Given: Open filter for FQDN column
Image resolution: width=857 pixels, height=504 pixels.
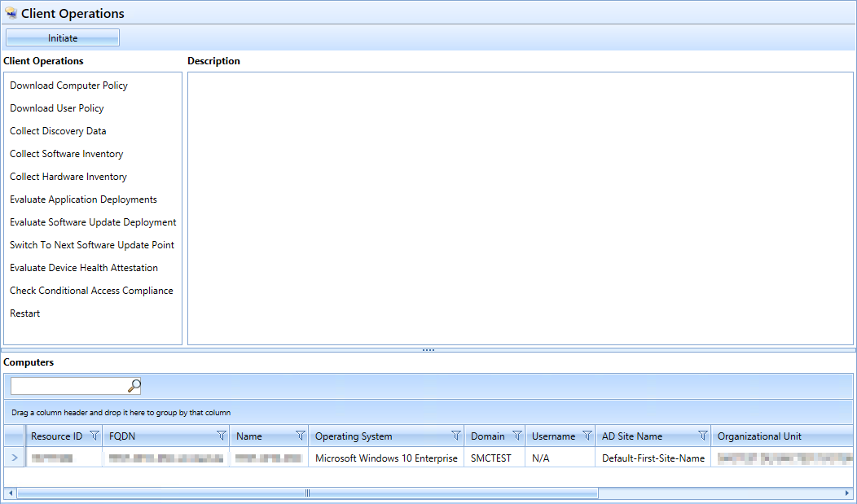Looking at the screenshot, I should coord(221,436).
